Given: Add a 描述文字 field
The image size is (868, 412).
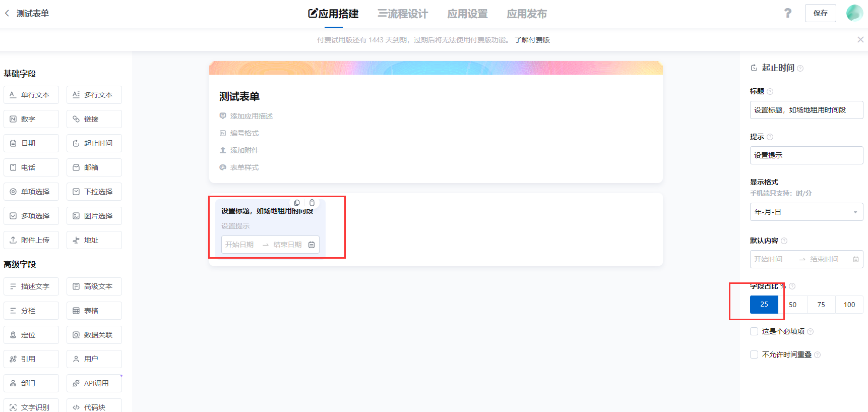Looking at the screenshot, I should [31, 286].
